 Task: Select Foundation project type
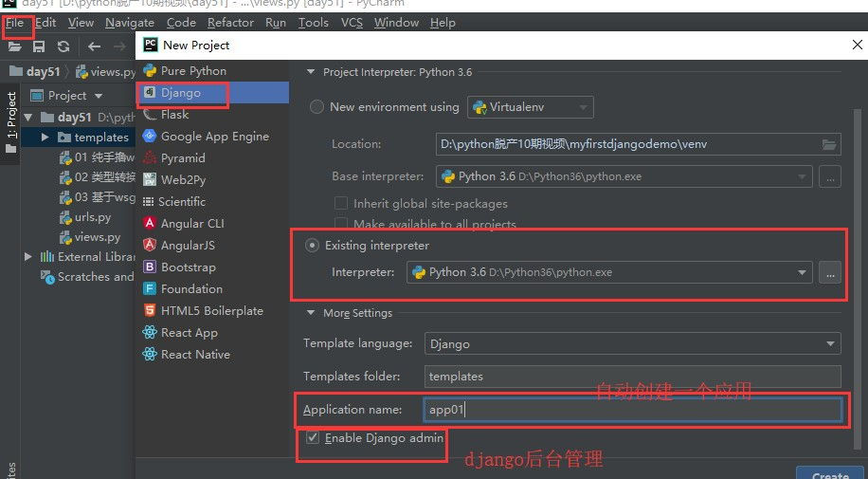click(x=212, y=289)
